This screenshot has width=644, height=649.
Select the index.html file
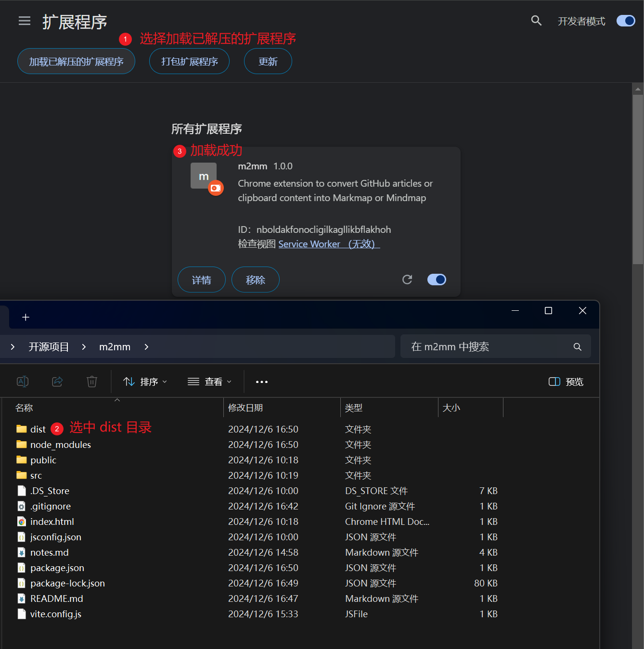coord(52,522)
